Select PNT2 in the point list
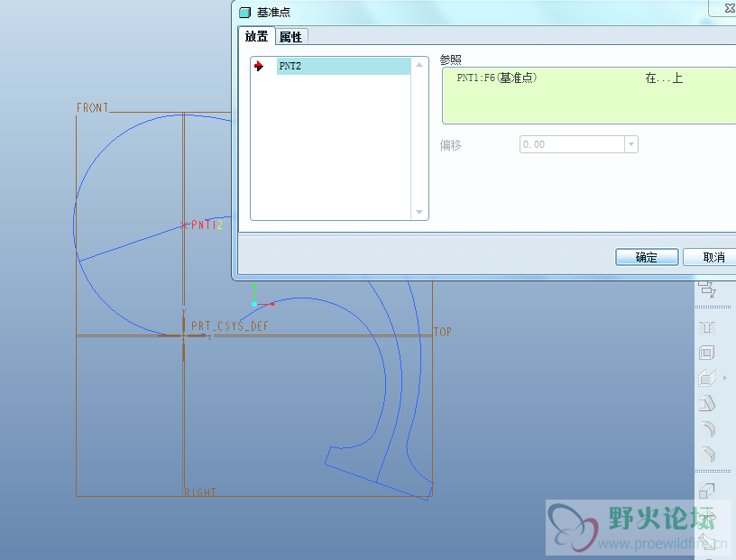Screen dimensions: 736x560 (344, 66)
